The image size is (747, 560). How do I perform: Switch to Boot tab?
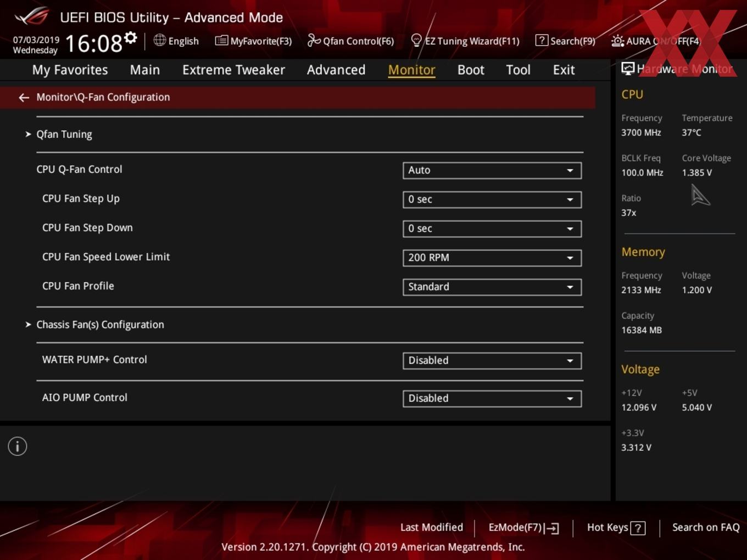coord(471,70)
